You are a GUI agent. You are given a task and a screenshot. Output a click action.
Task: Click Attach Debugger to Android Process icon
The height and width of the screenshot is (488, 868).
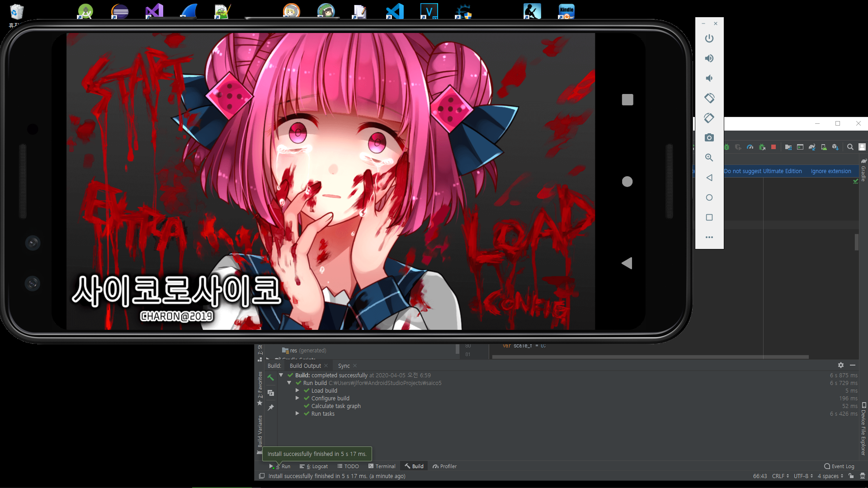[762, 147]
